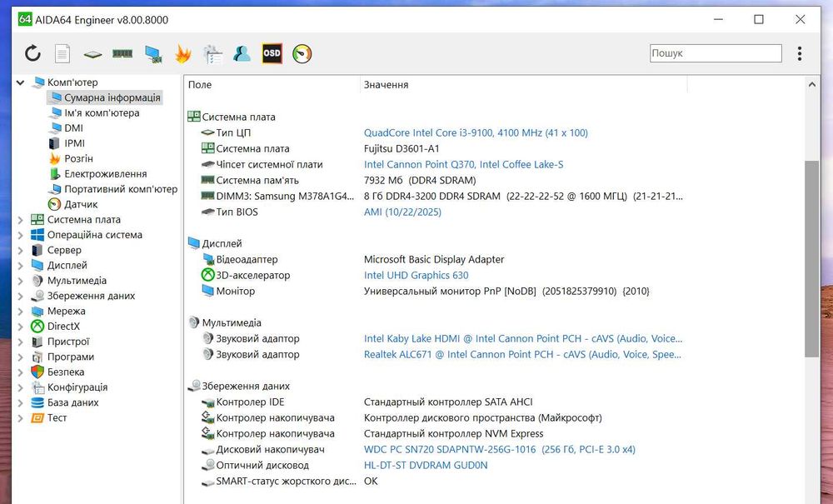Open the Realtek ALC671 audio link
This screenshot has height=504, width=833.
tap(522, 354)
